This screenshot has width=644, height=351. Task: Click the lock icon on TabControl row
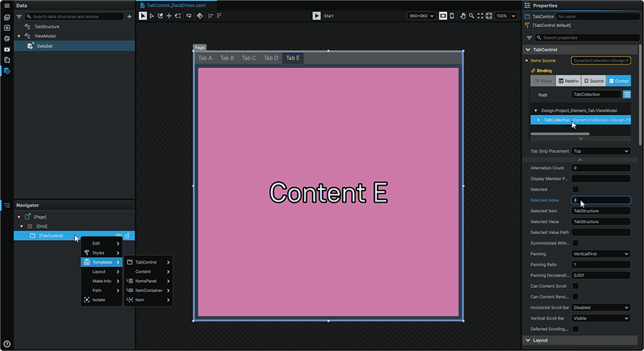tap(127, 236)
